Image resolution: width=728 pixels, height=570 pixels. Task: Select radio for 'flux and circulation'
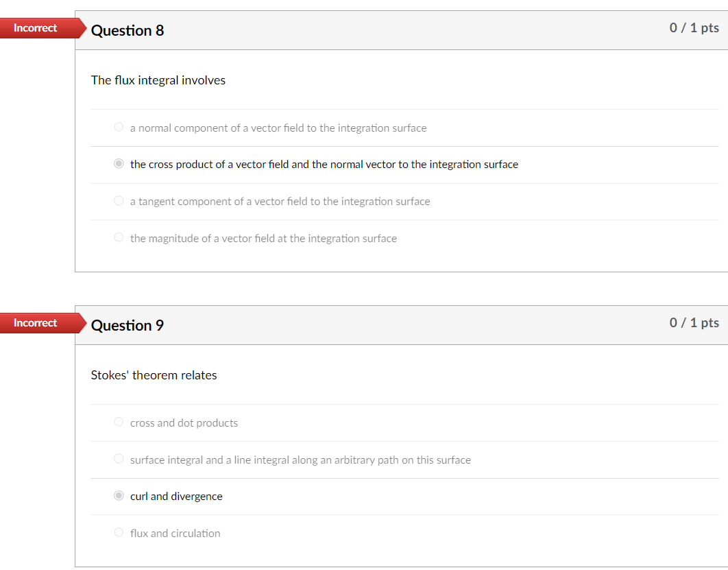119,532
